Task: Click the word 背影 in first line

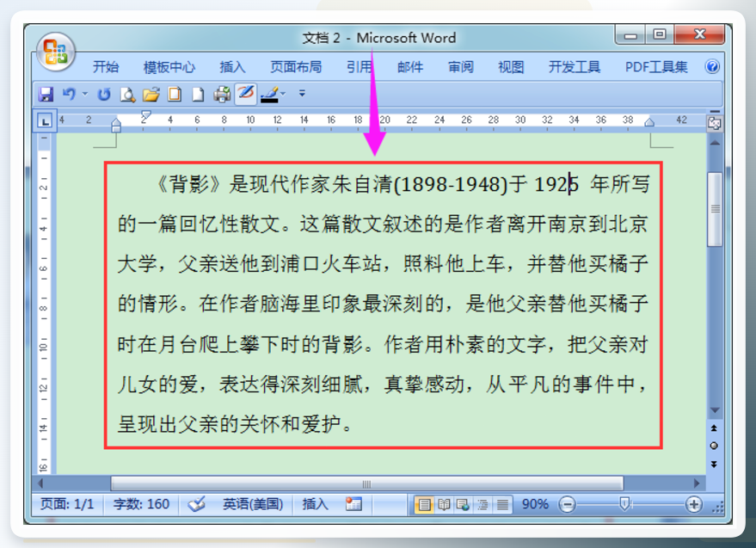Action: pos(189,184)
